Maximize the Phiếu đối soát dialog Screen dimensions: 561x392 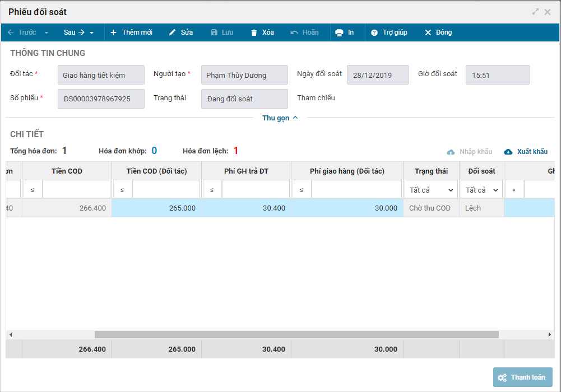coord(535,12)
